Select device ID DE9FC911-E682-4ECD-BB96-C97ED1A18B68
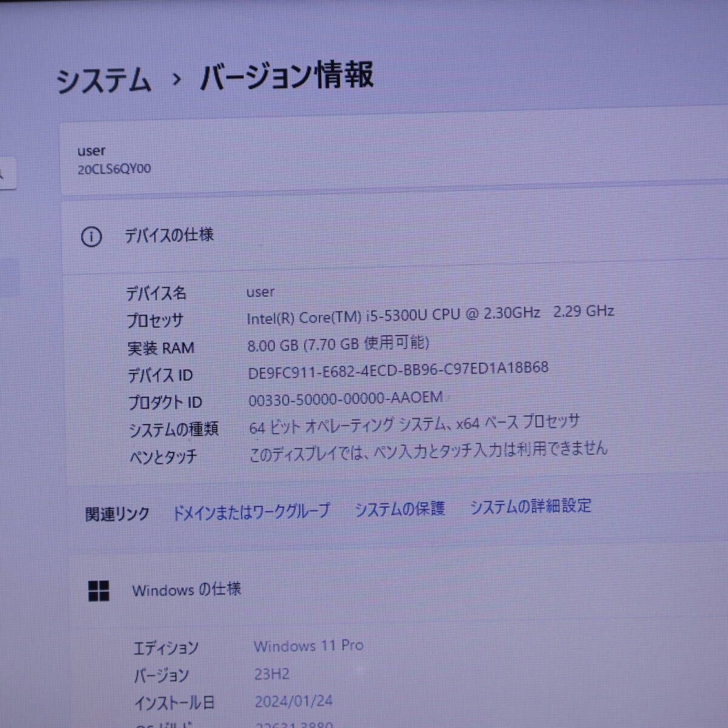 [x=399, y=369]
